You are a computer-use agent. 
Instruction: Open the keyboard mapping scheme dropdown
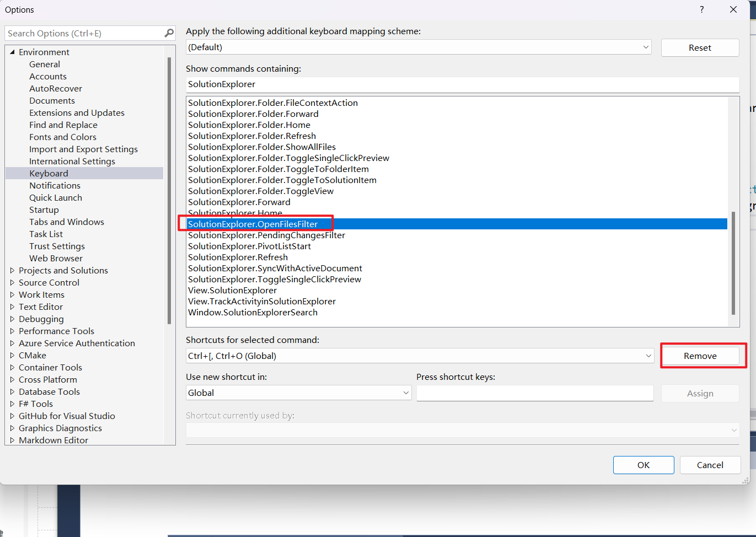tap(646, 47)
